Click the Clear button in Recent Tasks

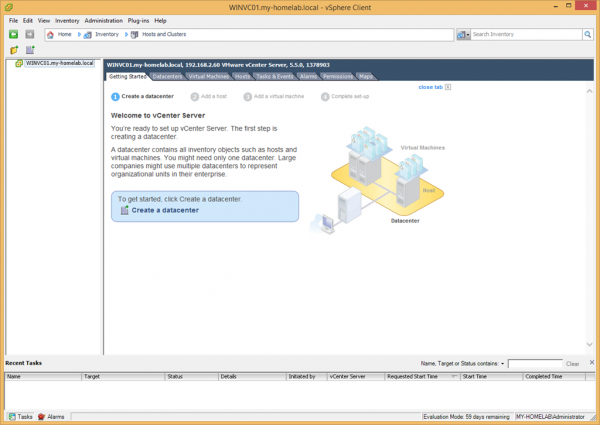pos(572,364)
